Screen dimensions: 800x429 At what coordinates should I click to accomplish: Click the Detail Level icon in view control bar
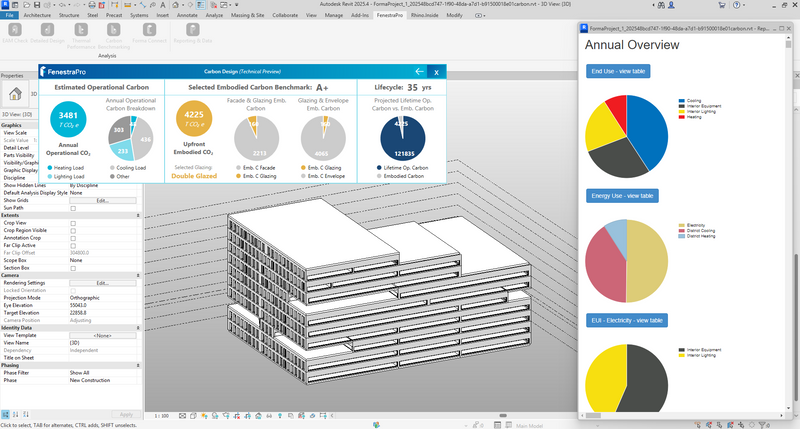point(182,416)
